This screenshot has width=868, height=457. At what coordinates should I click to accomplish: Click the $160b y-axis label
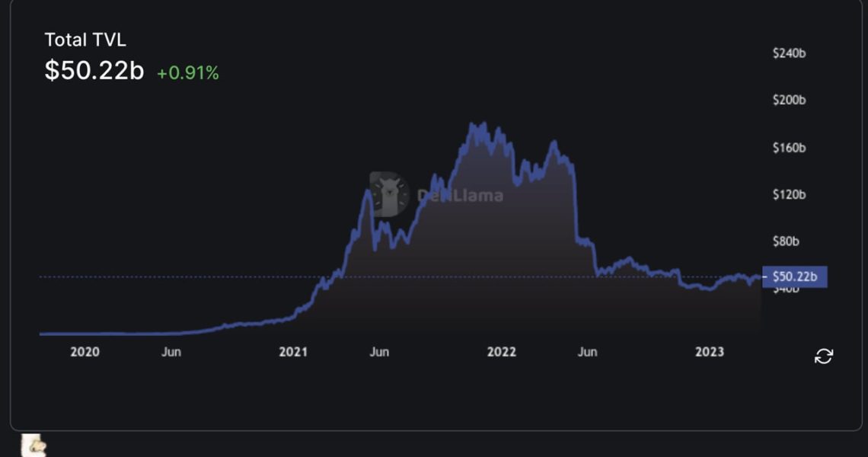789,148
